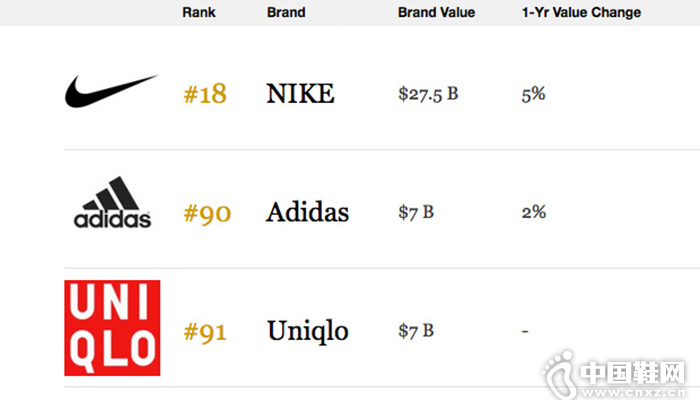Sort by Rank column header
Screen dimensions: 700x400
pos(199,12)
